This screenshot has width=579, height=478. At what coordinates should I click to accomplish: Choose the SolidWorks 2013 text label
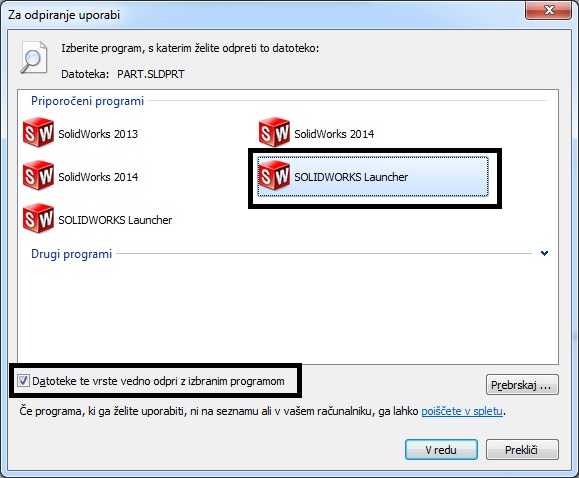click(98, 134)
